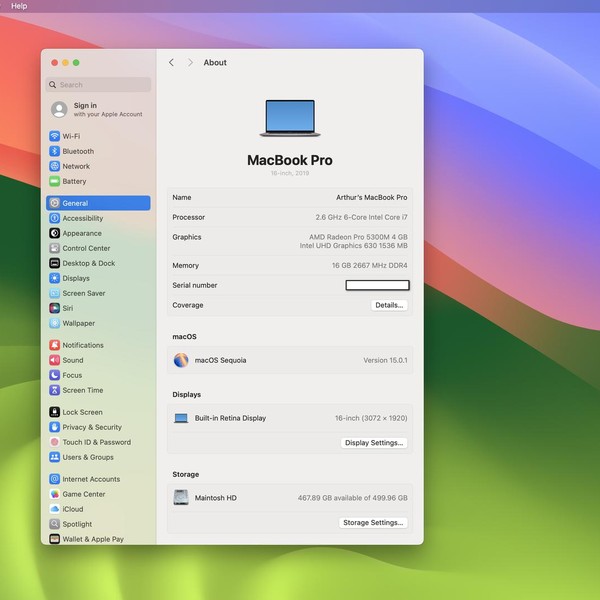Click text 'Version 15.0.1'
The height and width of the screenshot is (600, 600).
385,360
